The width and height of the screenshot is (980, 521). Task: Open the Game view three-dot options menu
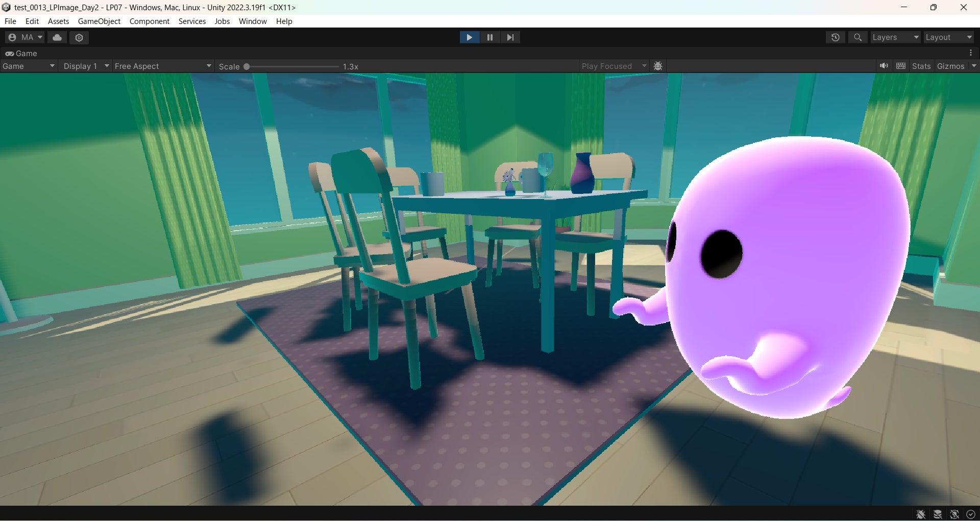tap(971, 53)
